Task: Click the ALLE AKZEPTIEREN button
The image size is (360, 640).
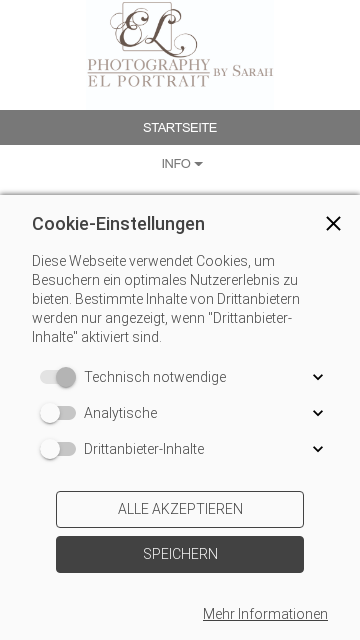Action: point(180,509)
